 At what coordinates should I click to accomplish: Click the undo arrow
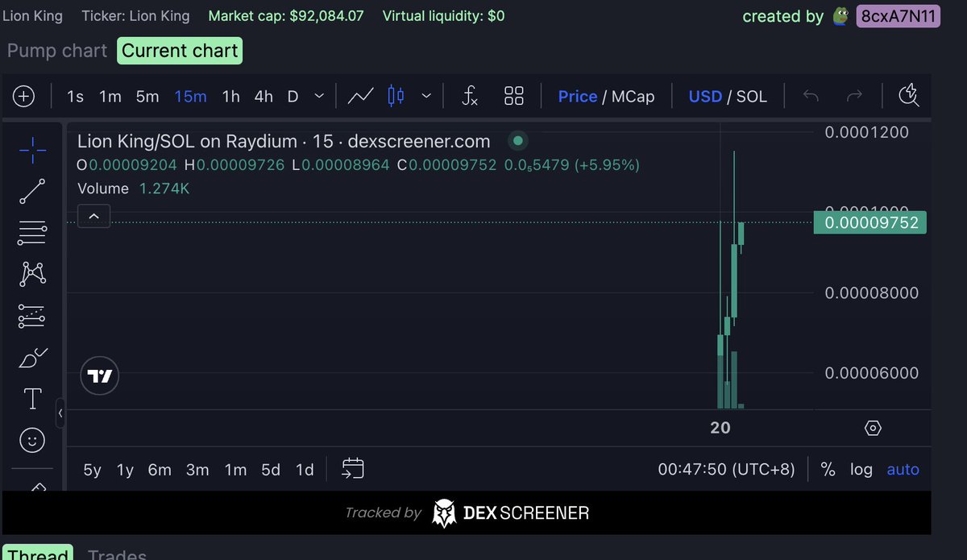point(811,97)
